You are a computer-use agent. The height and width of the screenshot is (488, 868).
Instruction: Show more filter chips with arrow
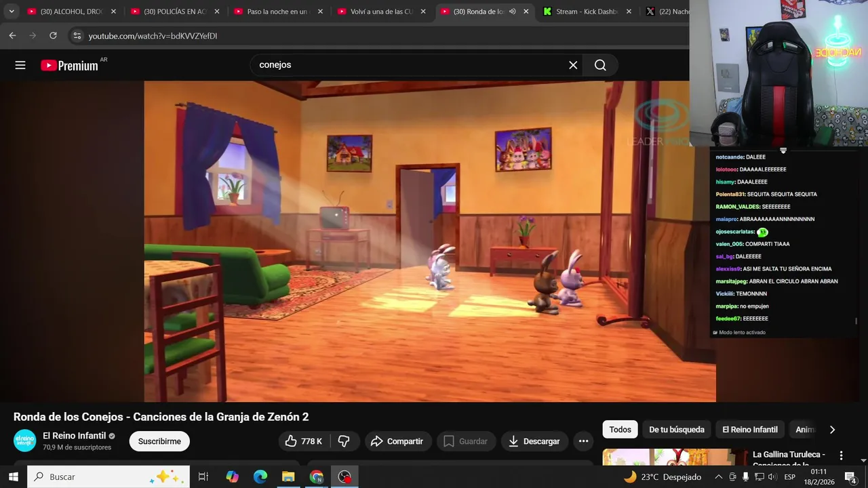pyautogui.click(x=832, y=430)
